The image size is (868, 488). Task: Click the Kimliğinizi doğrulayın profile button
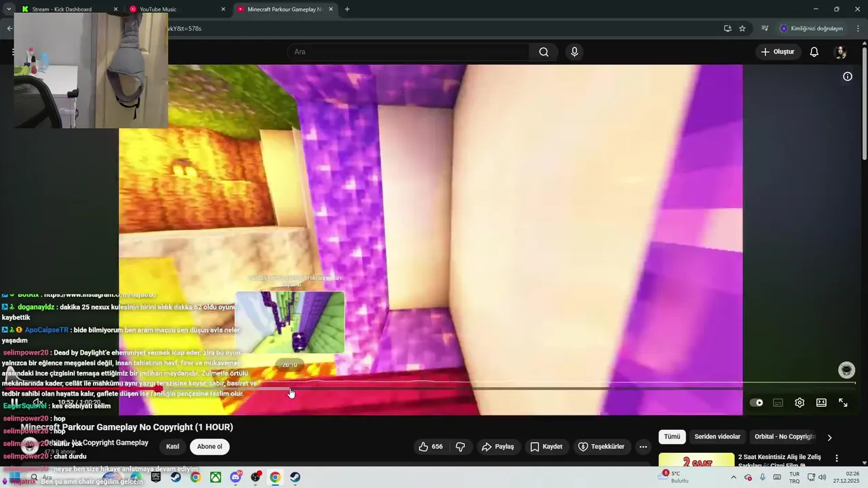[812, 28]
